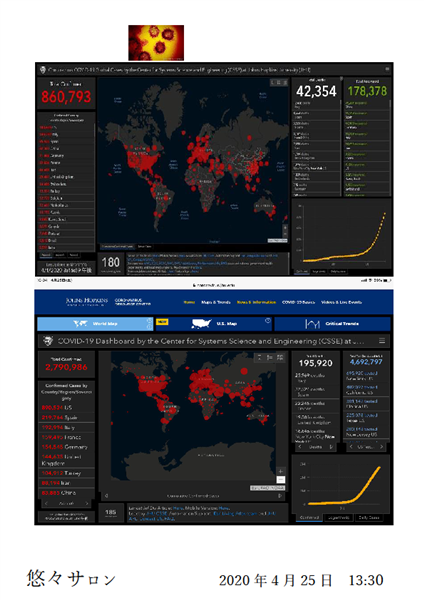
Task: Click shield icon beside COVID-19 Dashboard title
Action: click(48, 341)
